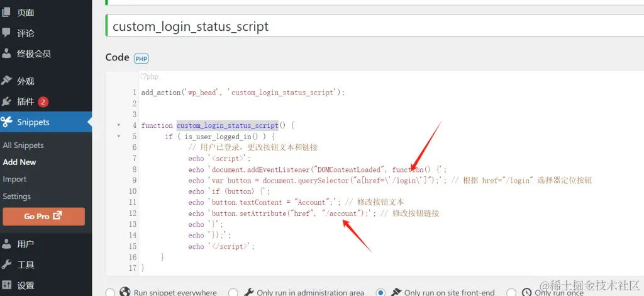The width and height of the screenshot is (644, 296).
Task: Open the 页面 pages menu icon
Action: click(x=6, y=13)
